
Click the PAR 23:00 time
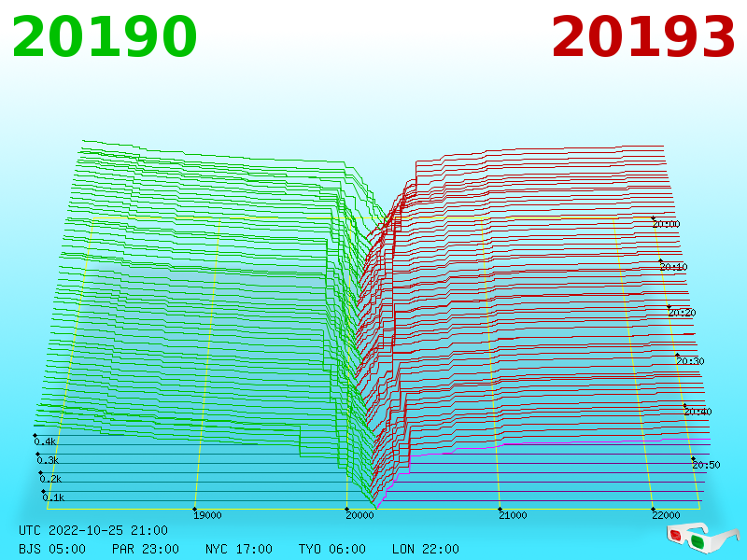[x=146, y=549]
